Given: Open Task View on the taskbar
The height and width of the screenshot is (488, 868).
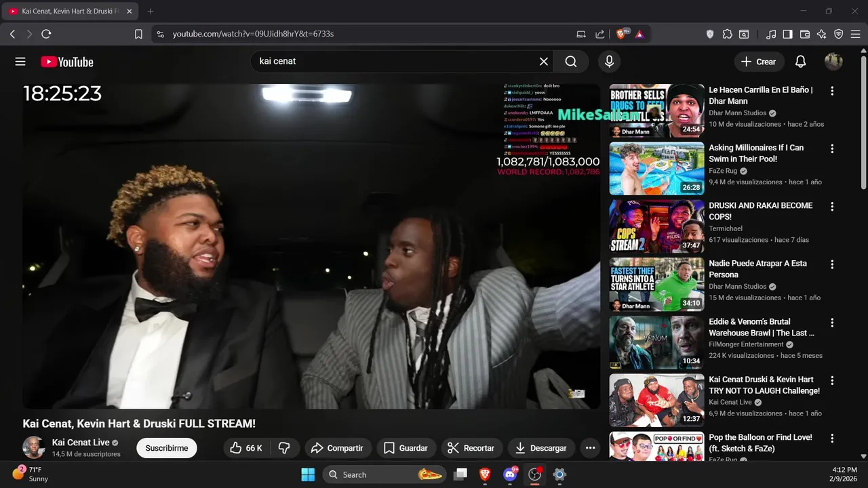Looking at the screenshot, I should tap(460, 474).
